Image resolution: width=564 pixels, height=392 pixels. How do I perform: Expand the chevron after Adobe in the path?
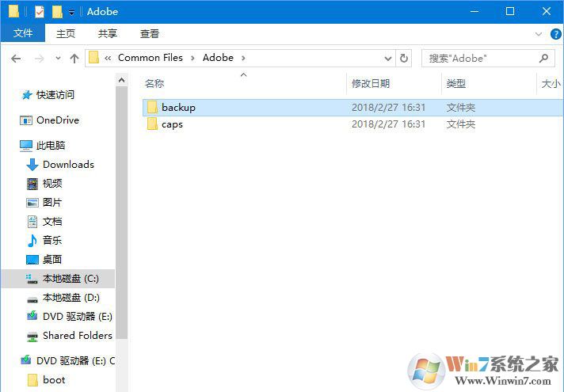tap(243, 58)
